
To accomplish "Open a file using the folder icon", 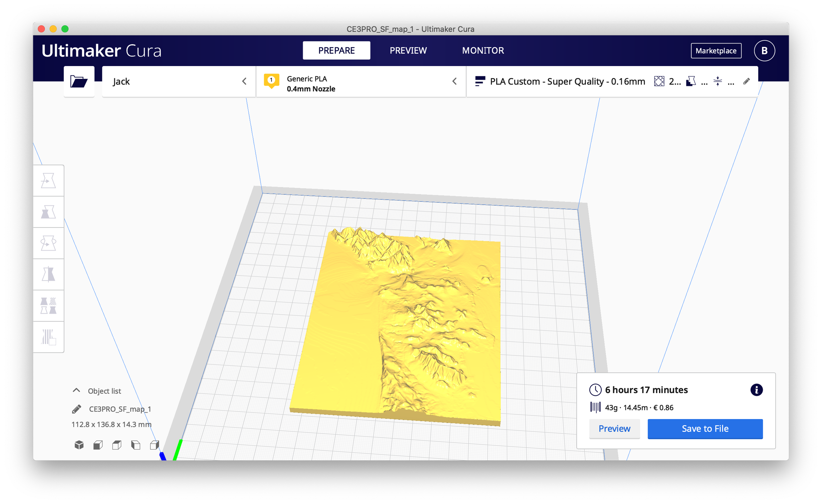I will [x=79, y=81].
